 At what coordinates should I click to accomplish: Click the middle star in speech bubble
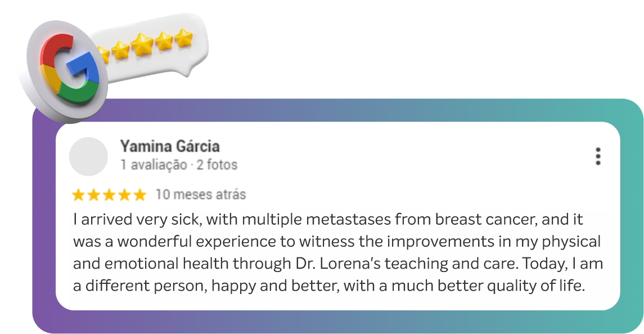tap(142, 44)
